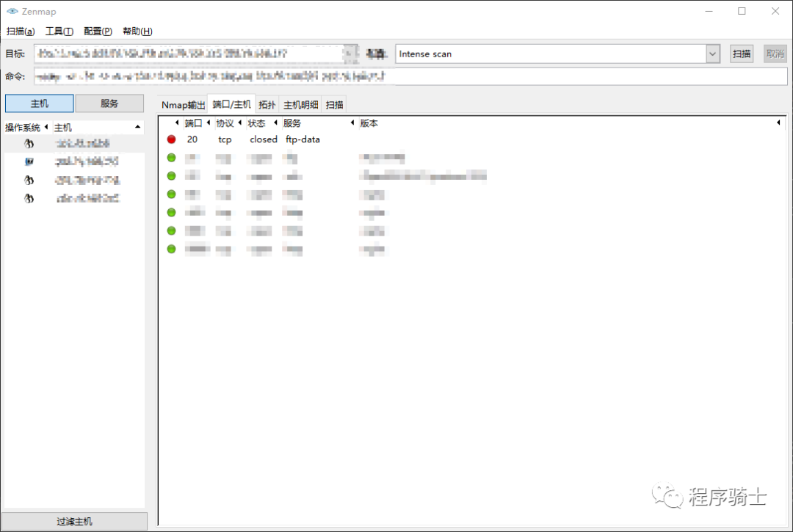Expand the target history dropdown arrow
The height and width of the screenshot is (532, 793).
coord(350,54)
